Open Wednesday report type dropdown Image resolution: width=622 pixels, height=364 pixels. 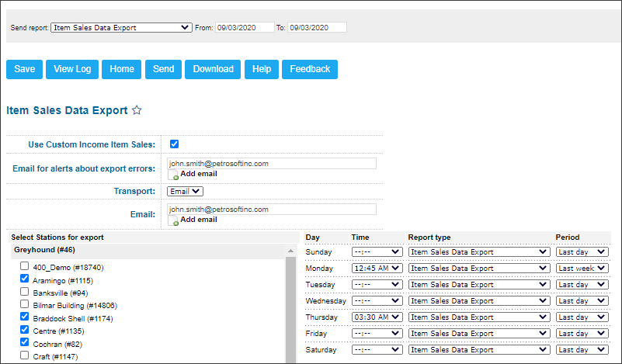click(x=479, y=300)
